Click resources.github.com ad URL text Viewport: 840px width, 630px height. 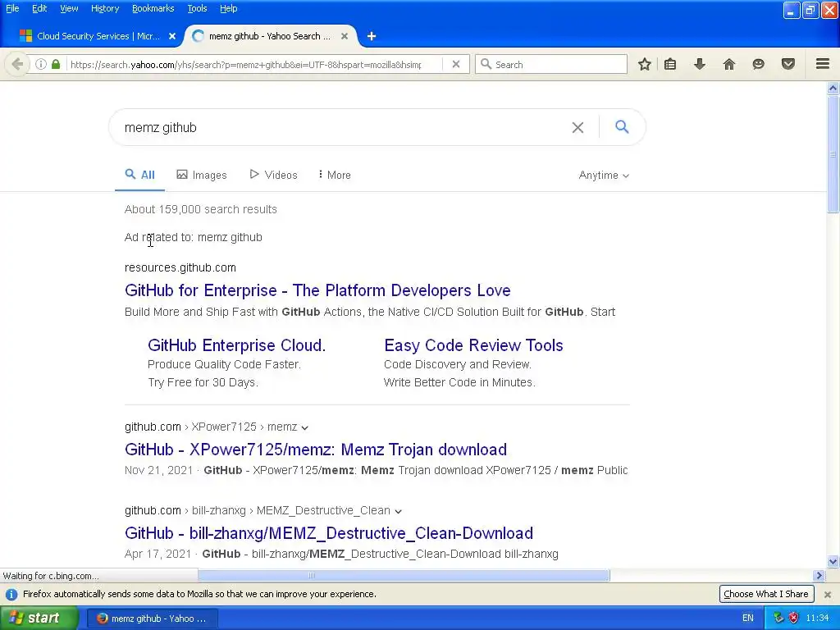coord(180,267)
